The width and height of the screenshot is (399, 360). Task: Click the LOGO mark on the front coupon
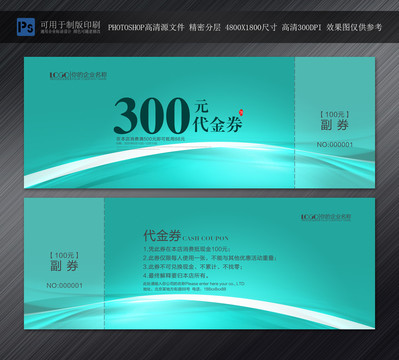(60, 75)
